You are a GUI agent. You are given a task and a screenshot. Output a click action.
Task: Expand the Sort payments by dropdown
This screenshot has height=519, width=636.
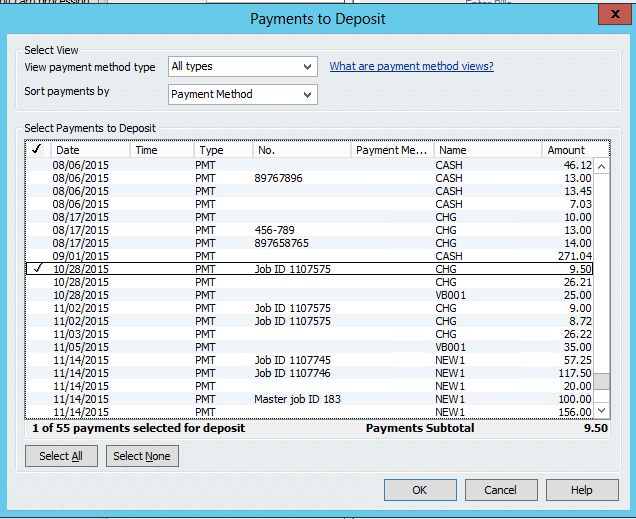(x=242, y=94)
